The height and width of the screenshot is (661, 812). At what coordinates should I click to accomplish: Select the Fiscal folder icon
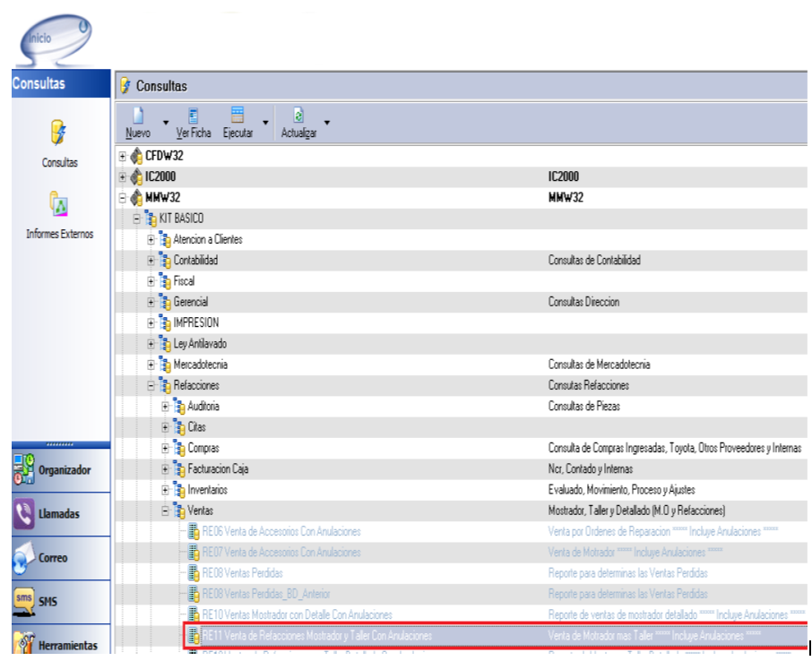(x=165, y=281)
